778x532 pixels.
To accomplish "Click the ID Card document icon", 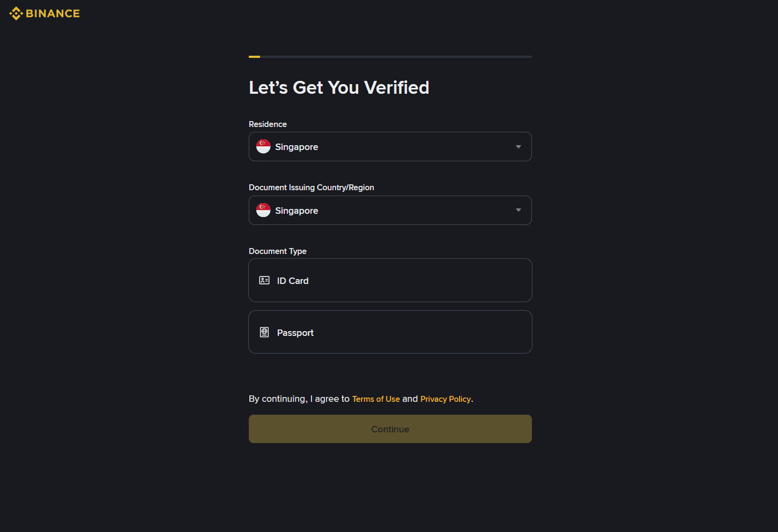I will pyautogui.click(x=264, y=280).
